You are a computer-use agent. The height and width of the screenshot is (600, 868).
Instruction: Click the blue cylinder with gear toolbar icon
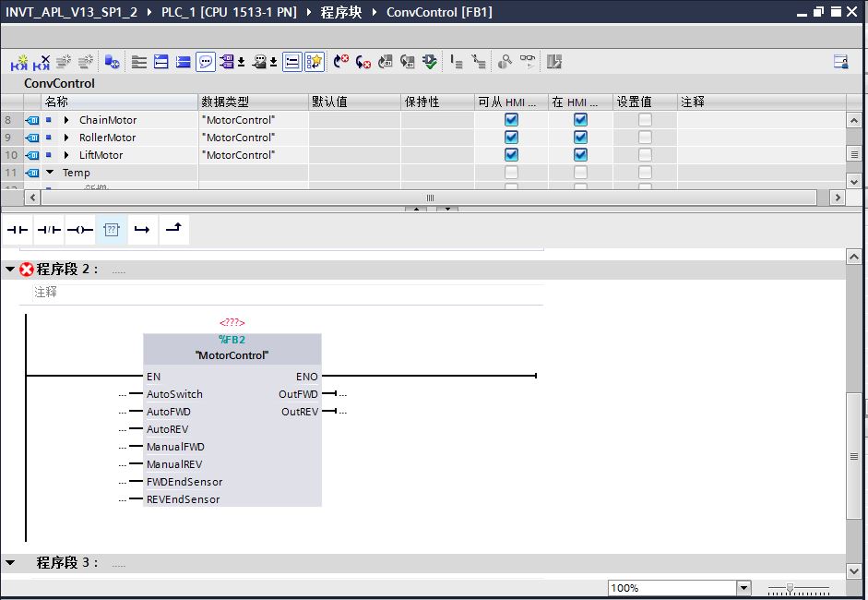(x=112, y=62)
